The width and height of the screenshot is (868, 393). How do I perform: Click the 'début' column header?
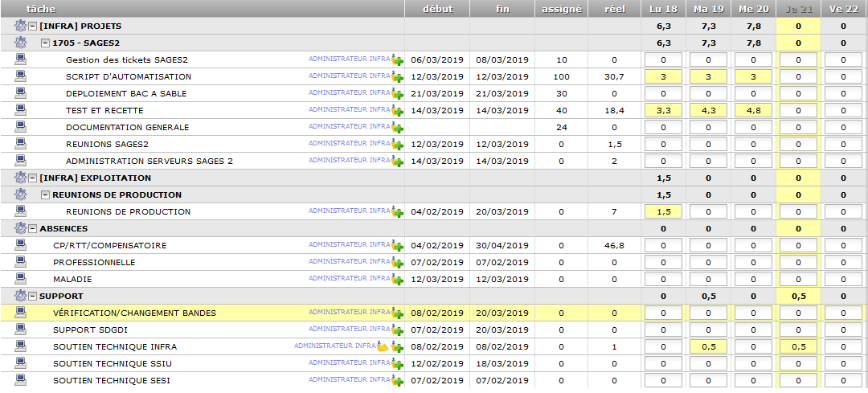coord(437,9)
